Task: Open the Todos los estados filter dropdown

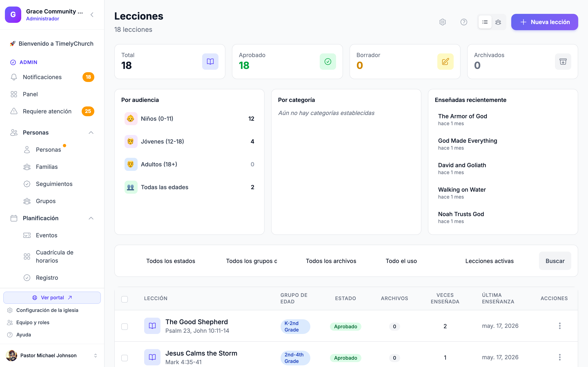Action: click(x=170, y=261)
